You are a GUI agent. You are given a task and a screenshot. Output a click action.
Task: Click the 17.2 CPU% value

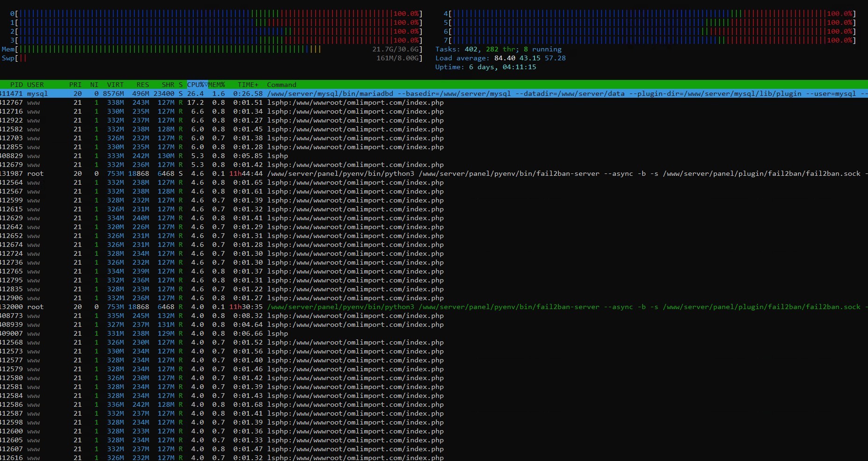tap(195, 102)
